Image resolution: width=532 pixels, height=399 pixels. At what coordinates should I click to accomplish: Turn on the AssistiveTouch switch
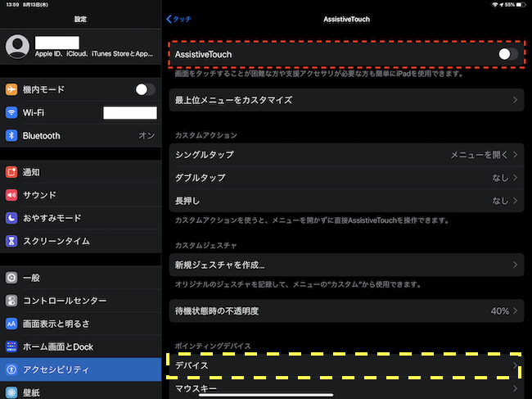click(508, 54)
